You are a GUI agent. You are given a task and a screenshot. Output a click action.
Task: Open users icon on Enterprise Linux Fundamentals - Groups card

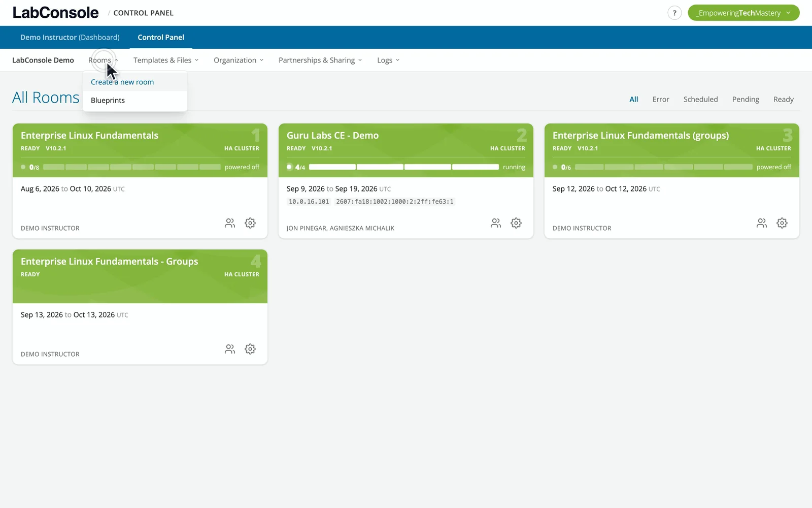tap(230, 349)
